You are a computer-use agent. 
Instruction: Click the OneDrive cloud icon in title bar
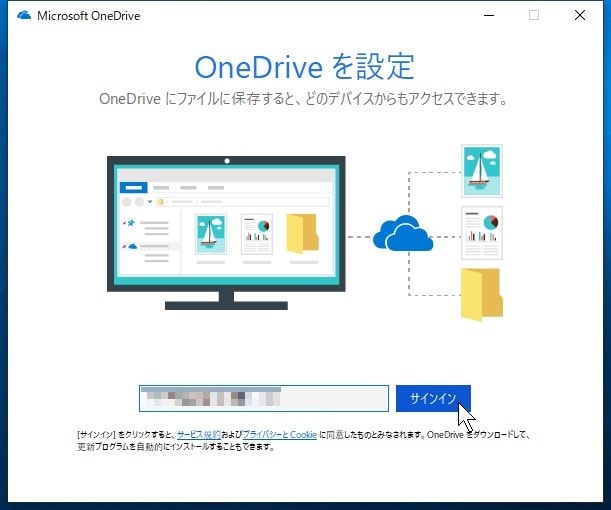24,16
